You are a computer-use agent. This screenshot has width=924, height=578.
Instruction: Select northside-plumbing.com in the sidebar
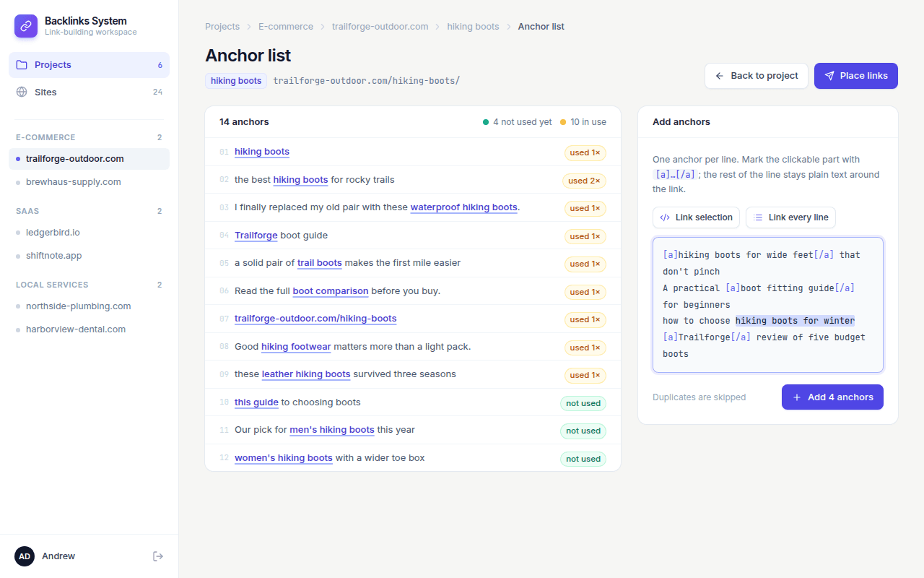[x=90, y=306]
